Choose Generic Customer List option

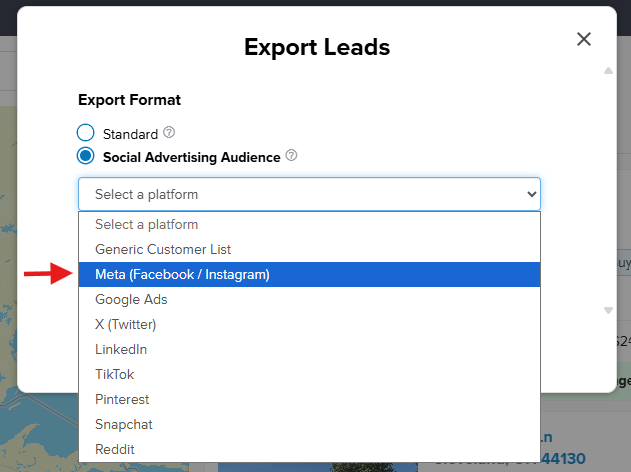(x=163, y=249)
